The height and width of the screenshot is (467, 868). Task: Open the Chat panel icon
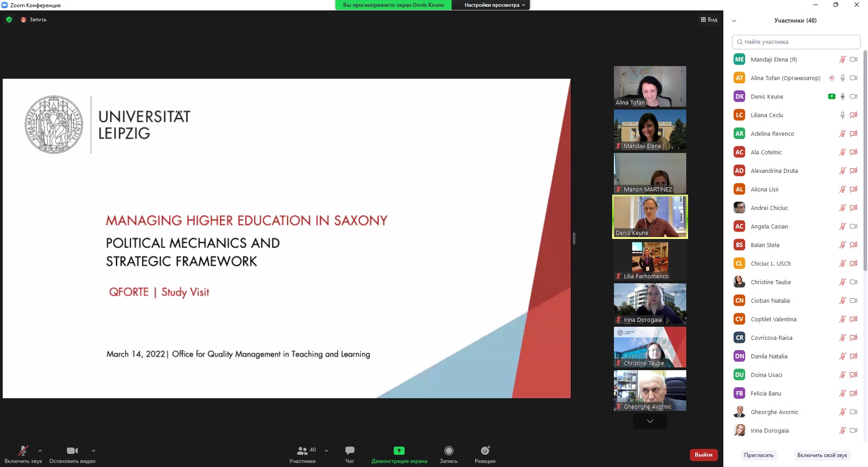[349, 451]
